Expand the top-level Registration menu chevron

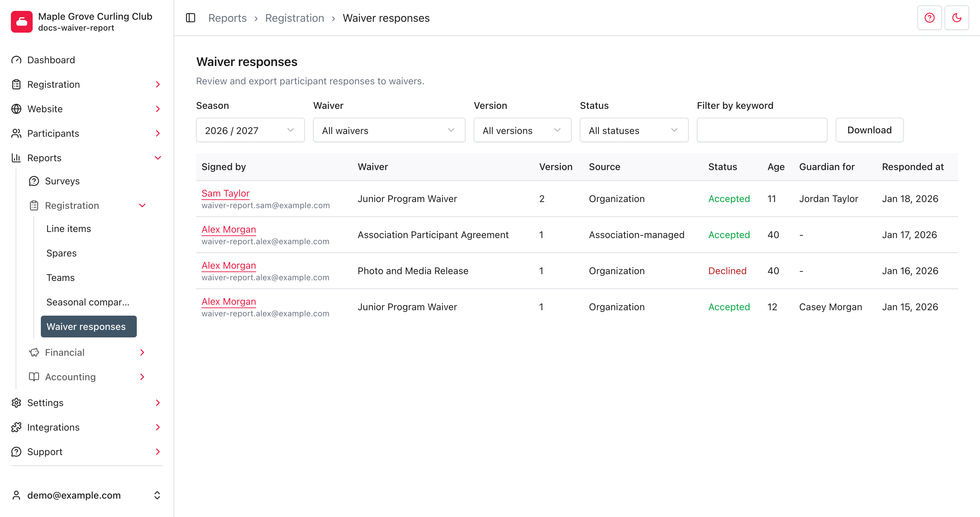(158, 84)
